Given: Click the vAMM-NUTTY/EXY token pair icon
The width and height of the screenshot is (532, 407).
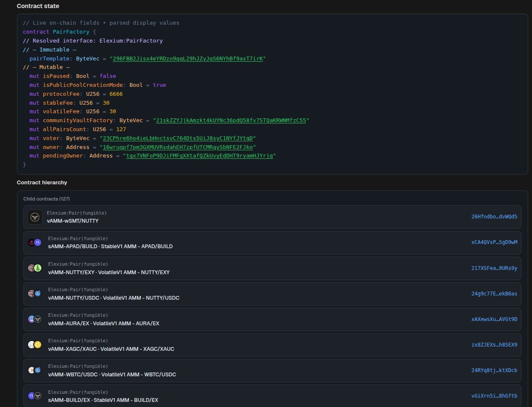Looking at the screenshot, I should click(x=35, y=268).
